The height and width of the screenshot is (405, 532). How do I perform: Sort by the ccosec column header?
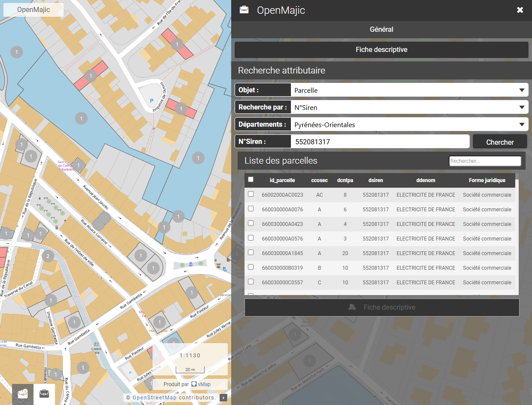(319, 180)
